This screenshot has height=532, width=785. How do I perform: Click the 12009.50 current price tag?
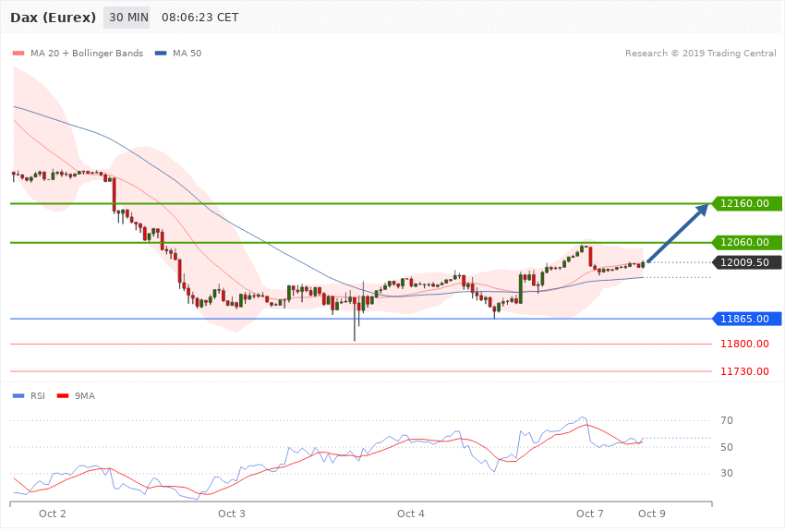746,262
